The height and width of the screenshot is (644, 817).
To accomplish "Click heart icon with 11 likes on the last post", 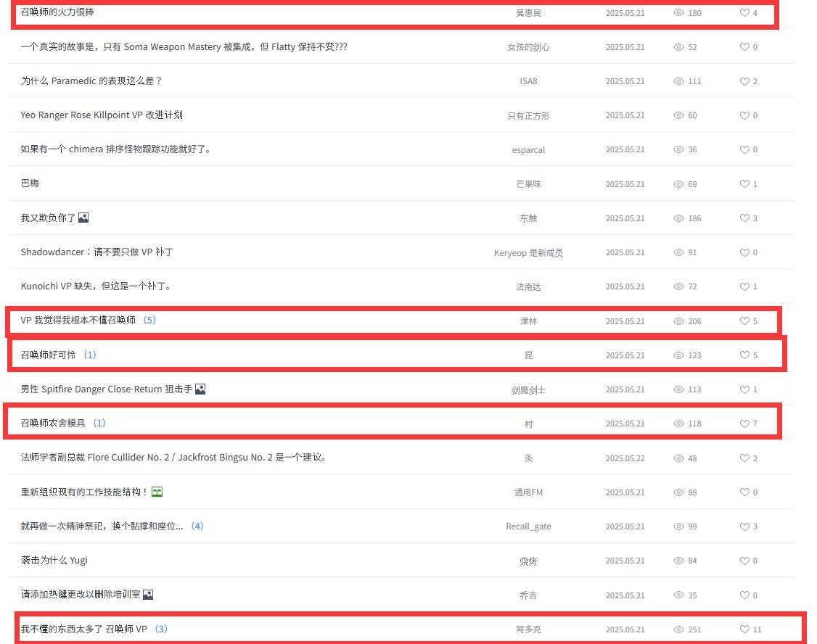I will (744, 629).
